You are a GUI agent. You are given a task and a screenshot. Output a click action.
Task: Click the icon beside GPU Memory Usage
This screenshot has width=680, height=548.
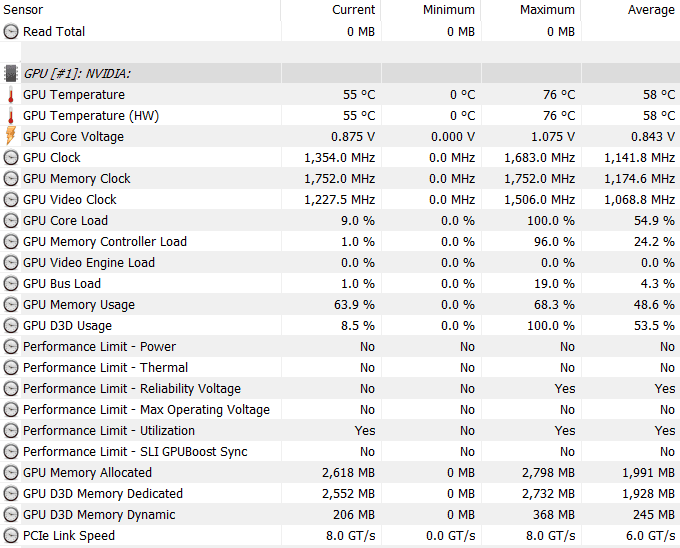point(11,305)
